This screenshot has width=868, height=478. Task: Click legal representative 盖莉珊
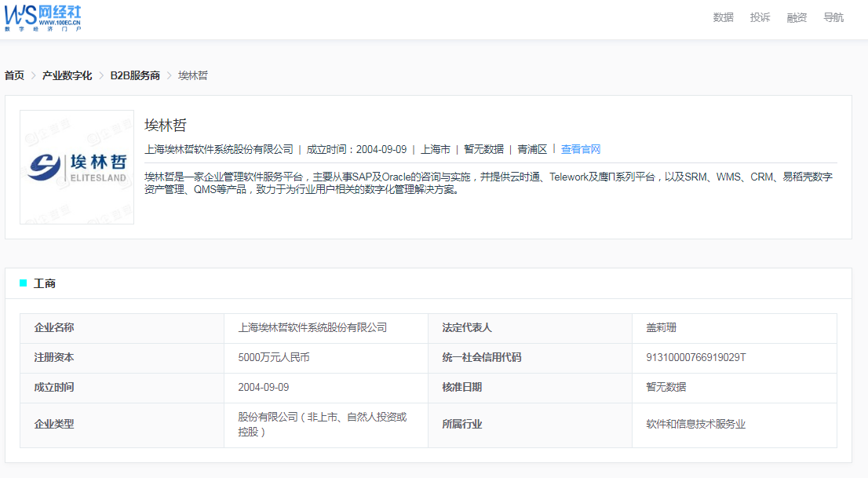661,328
